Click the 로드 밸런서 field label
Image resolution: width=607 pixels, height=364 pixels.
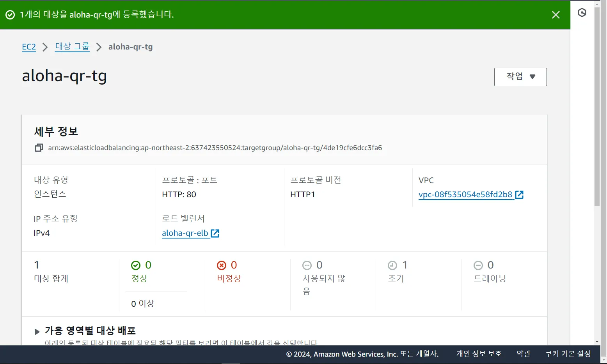click(183, 218)
